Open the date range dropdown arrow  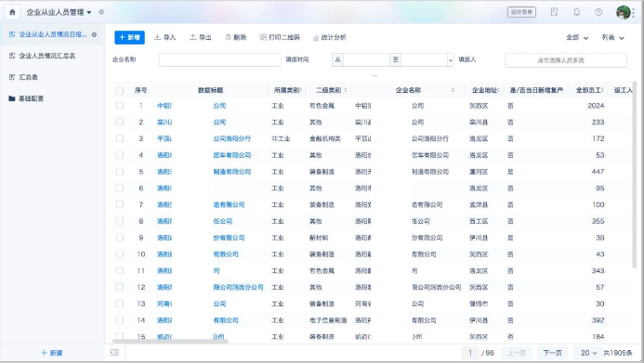click(451, 60)
